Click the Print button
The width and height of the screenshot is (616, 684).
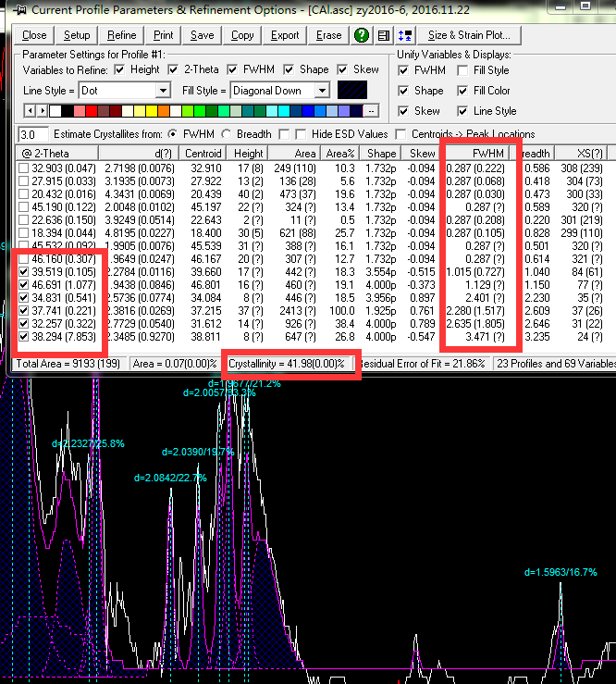click(x=164, y=35)
